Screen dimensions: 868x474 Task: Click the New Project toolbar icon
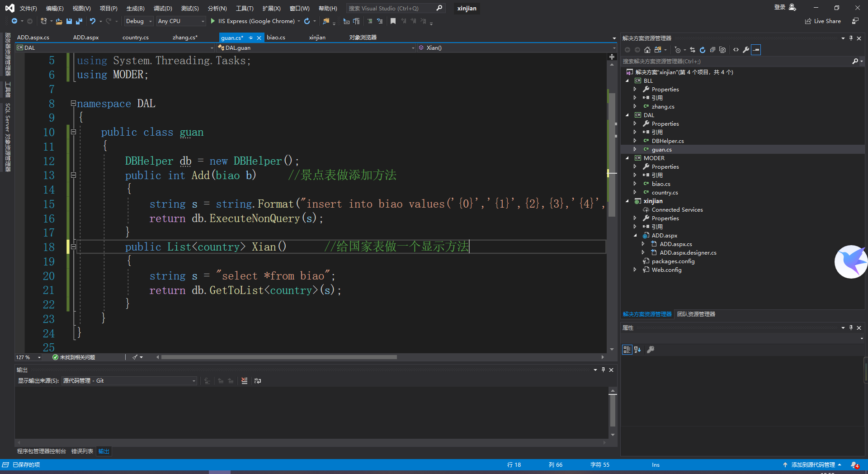[44, 21]
